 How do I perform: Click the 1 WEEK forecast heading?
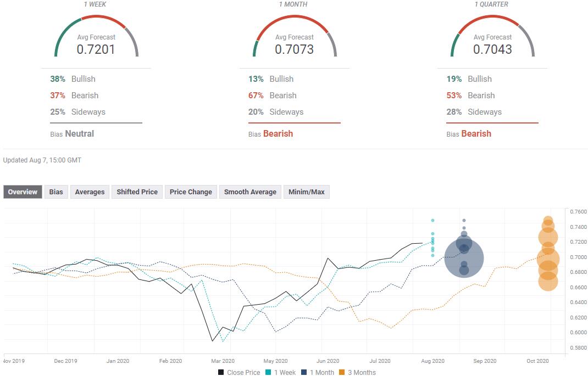click(95, 4)
